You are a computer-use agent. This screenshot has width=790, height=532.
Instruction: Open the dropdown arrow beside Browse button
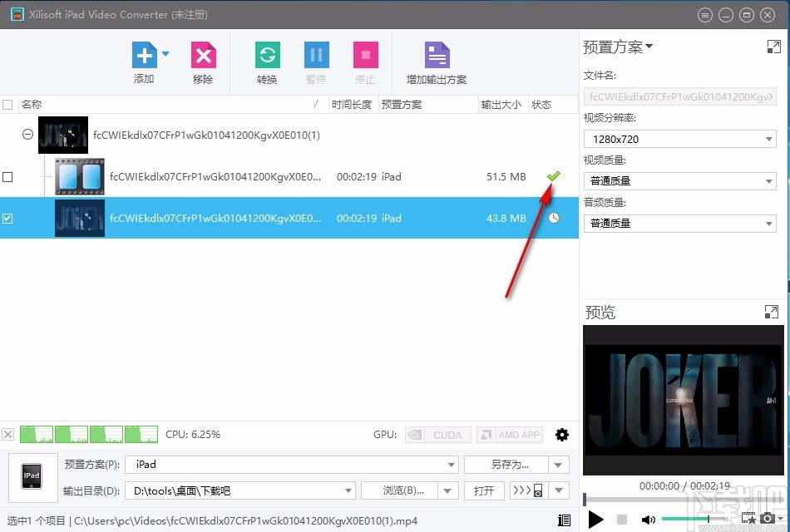(448, 490)
